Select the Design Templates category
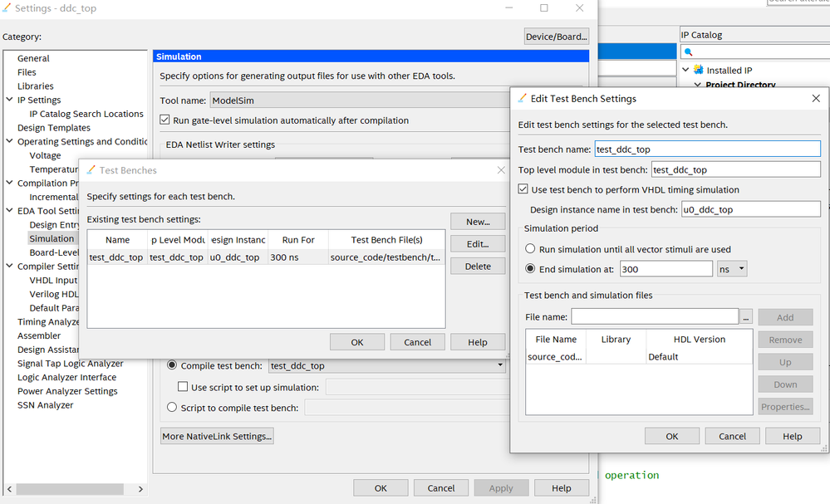830x504 pixels. click(x=53, y=128)
